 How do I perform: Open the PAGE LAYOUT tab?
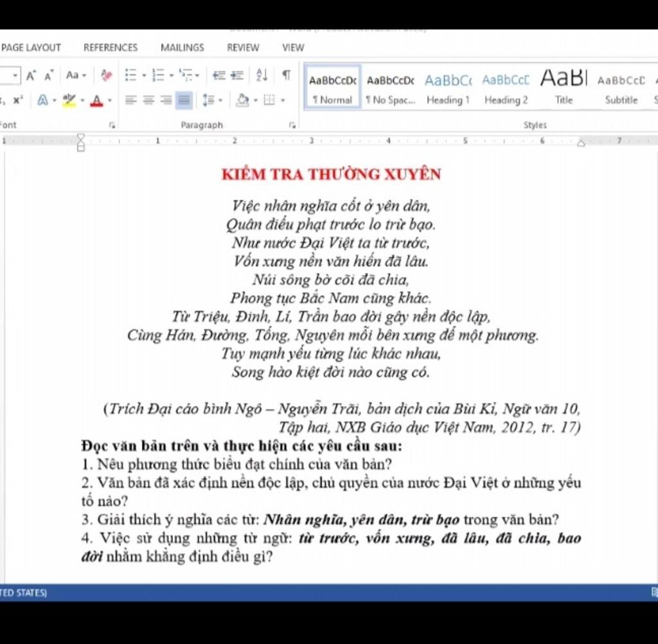click(31, 48)
